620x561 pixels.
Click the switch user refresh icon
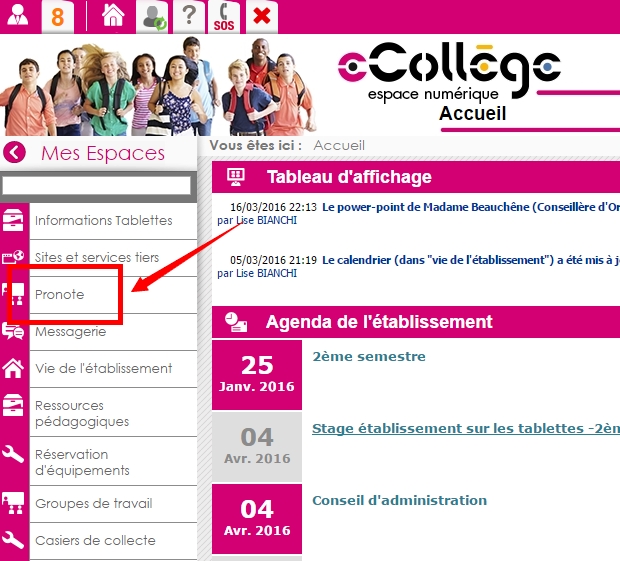tap(153, 17)
